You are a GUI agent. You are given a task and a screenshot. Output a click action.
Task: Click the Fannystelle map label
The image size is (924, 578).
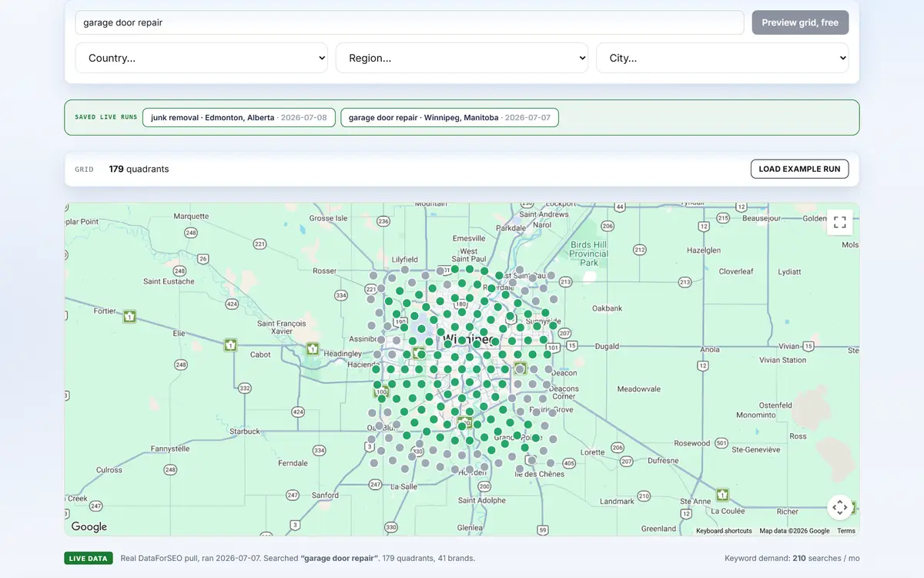pos(170,449)
